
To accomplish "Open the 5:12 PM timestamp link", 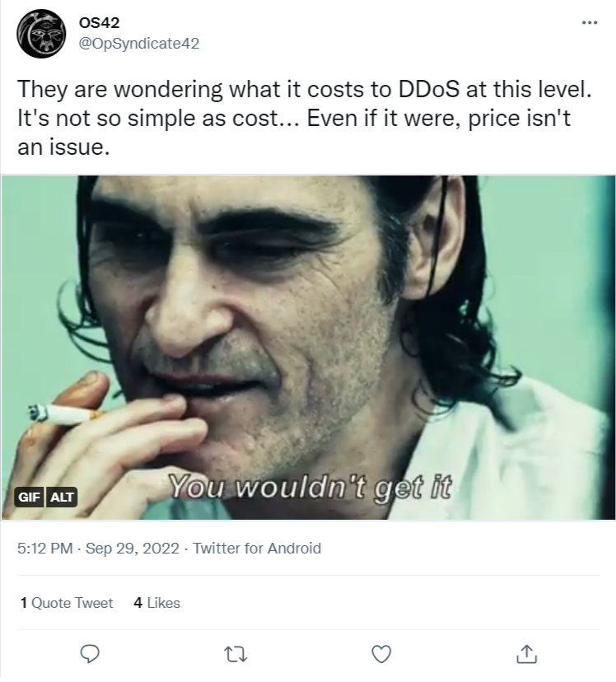I will click(x=44, y=548).
